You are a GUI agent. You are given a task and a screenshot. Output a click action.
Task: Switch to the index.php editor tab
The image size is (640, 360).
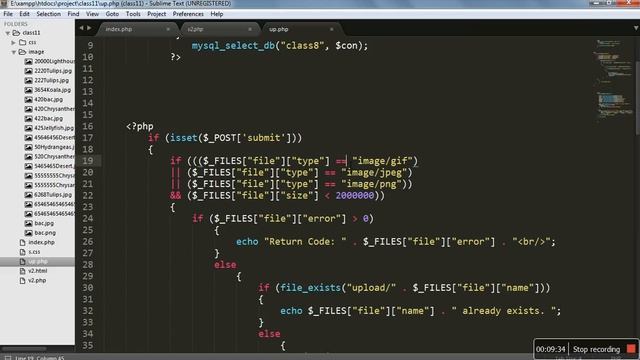[137, 29]
